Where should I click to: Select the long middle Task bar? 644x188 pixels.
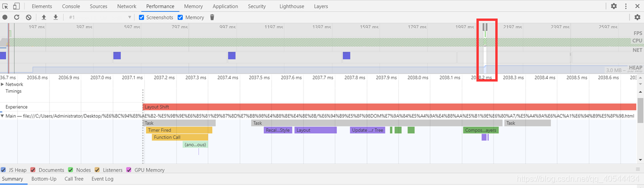(x=377, y=123)
